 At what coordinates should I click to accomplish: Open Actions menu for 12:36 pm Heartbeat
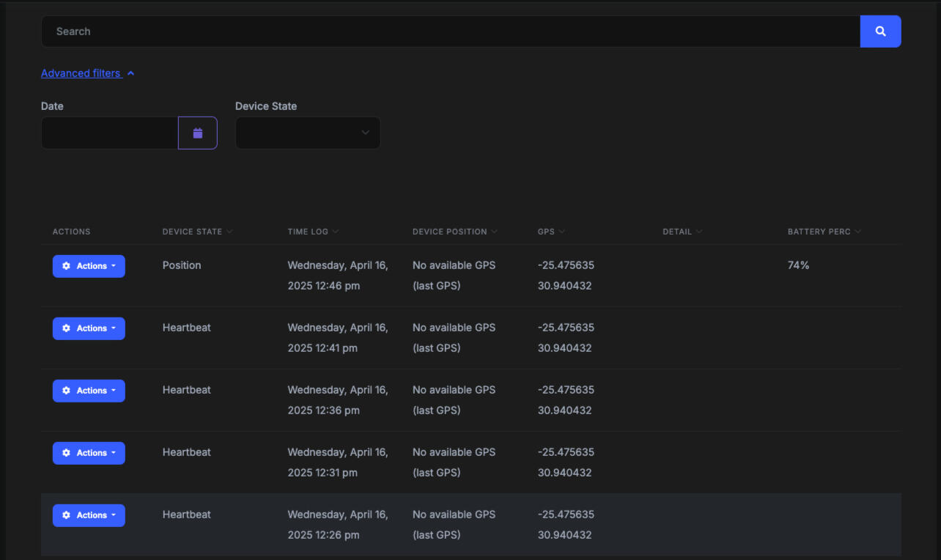point(89,391)
